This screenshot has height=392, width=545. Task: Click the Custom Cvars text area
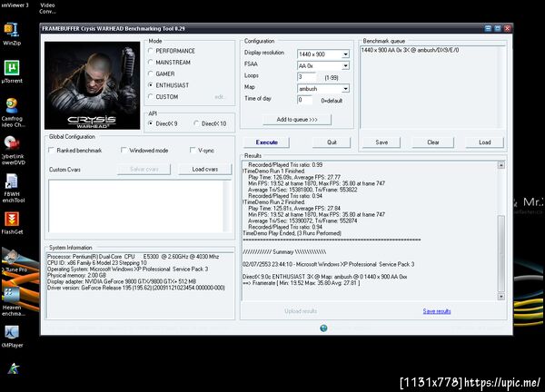pyautogui.click(x=139, y=206)
